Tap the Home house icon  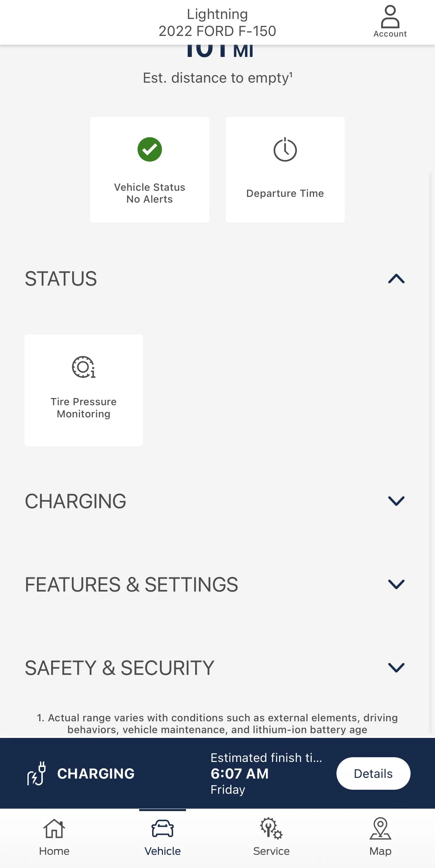(54, 828)
